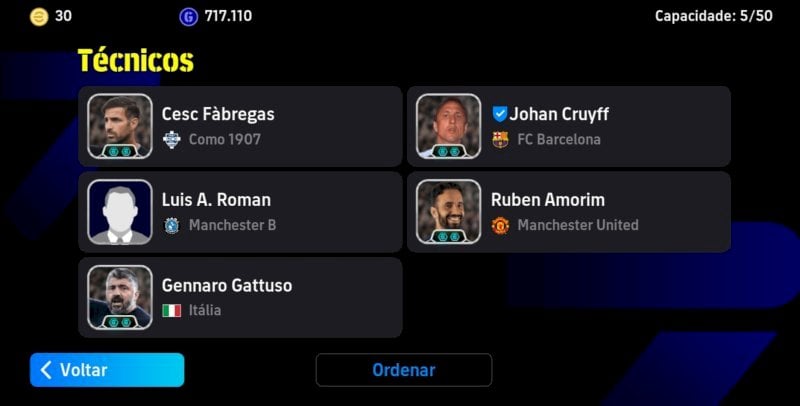This screenshot has width=800, height=406.
Task: Select Luis A. Roman placeholder silhouette
Action: pos(120,212)
